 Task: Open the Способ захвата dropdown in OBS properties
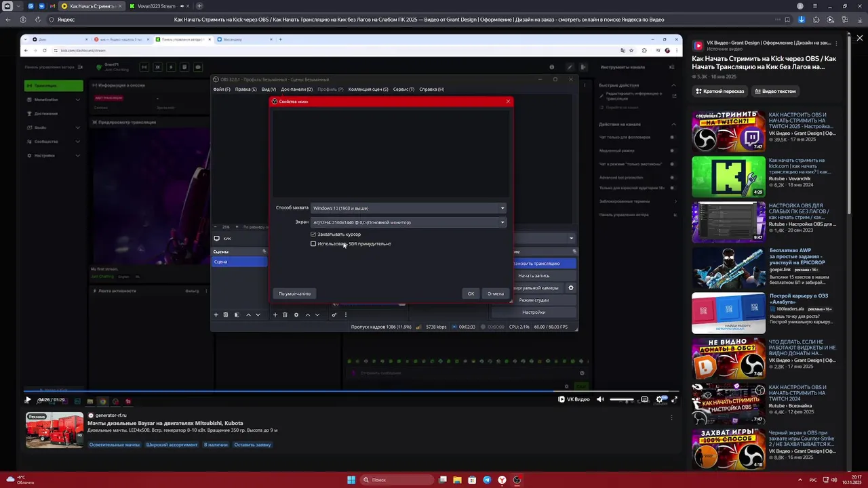(x=409, y=208)
